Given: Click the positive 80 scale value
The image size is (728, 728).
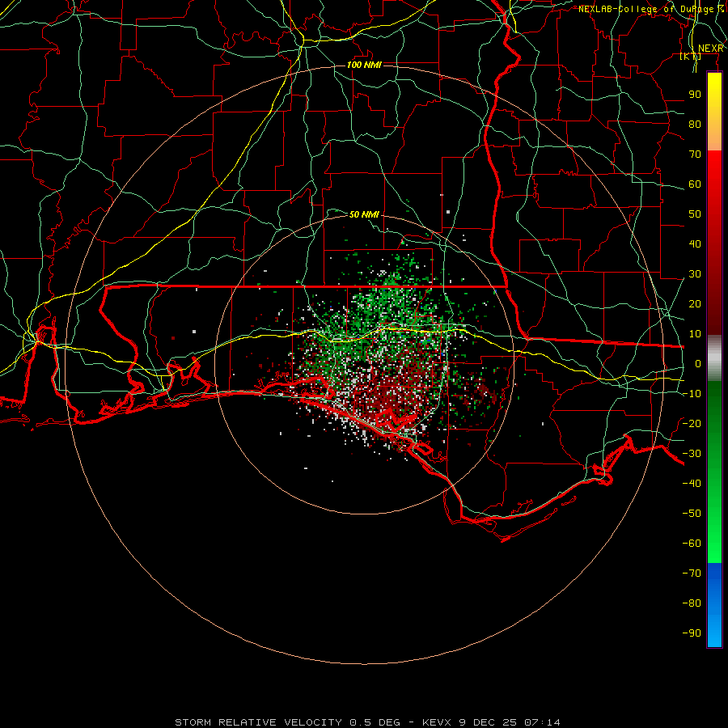Looking at the screenshot, I should pyautogui.click(x=695, y=125).
